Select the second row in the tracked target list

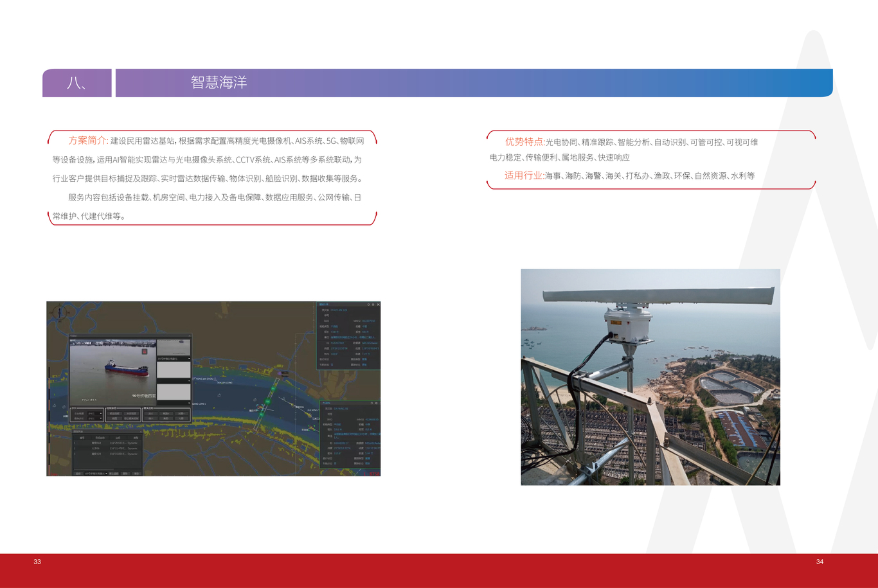pyautogui.click(x=107, y=449)
